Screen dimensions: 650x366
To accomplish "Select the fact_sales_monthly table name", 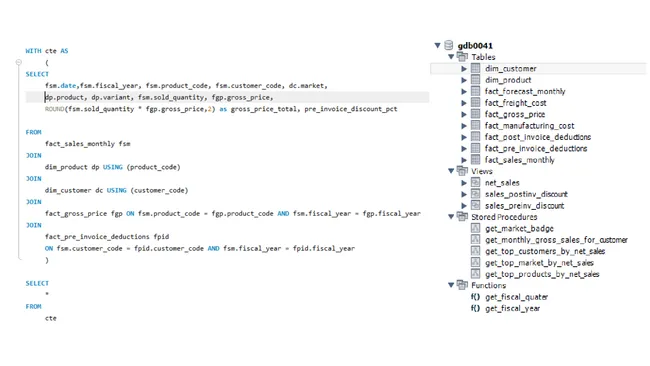I will tap(519, 160).
